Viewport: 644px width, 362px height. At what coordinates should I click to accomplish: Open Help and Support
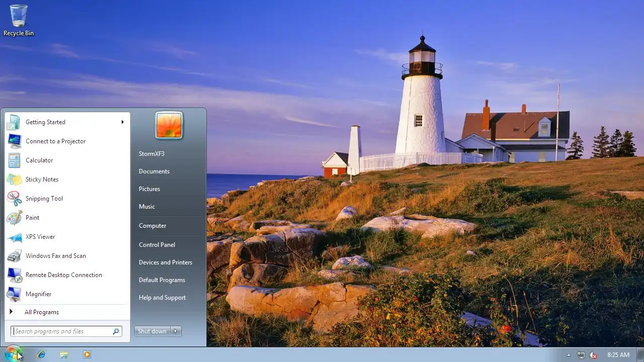(x=162, y=298)
